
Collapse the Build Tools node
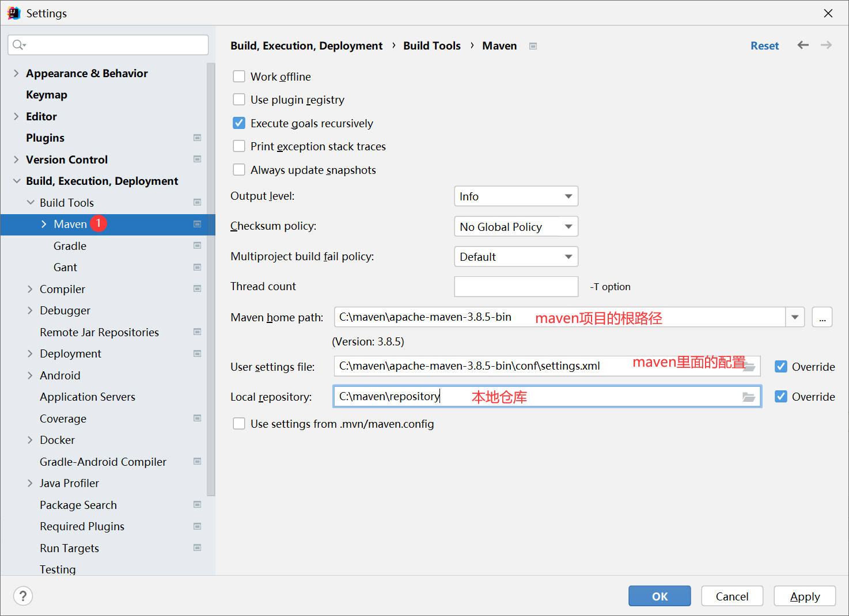pyautogui.click(x=31, y=203)
